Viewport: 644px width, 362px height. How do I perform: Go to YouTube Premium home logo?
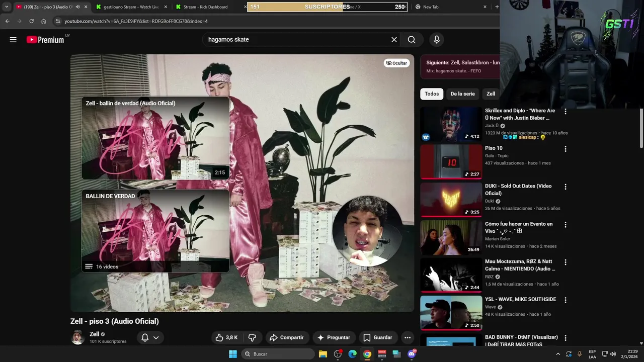[45, 40]
